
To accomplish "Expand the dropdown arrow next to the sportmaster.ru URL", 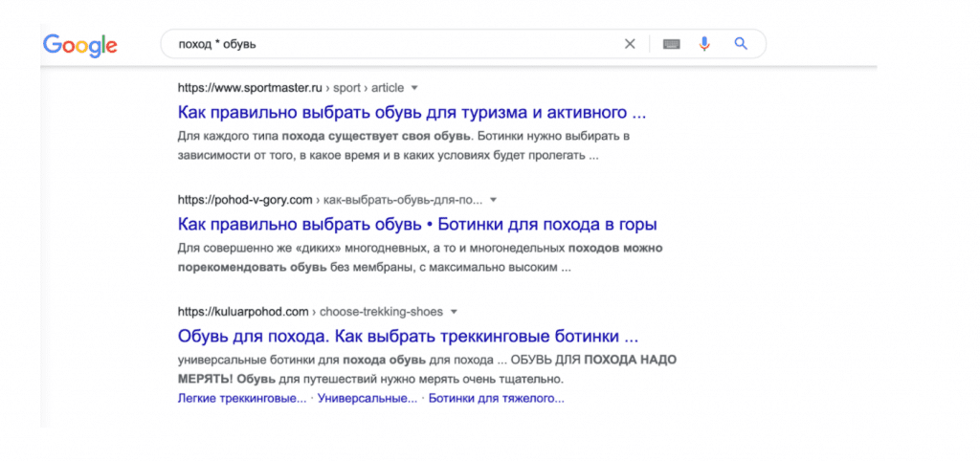I will pos(414,88).
